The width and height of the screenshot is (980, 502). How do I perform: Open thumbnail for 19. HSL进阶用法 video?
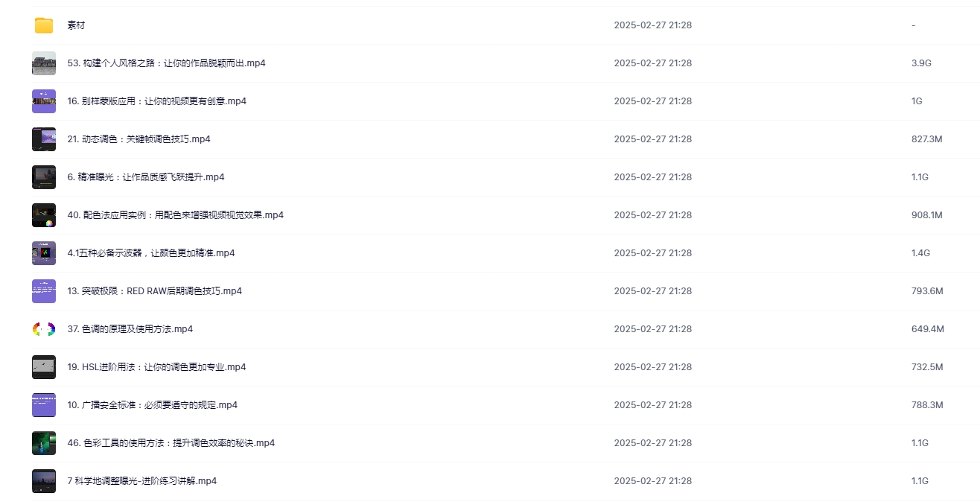44,367
